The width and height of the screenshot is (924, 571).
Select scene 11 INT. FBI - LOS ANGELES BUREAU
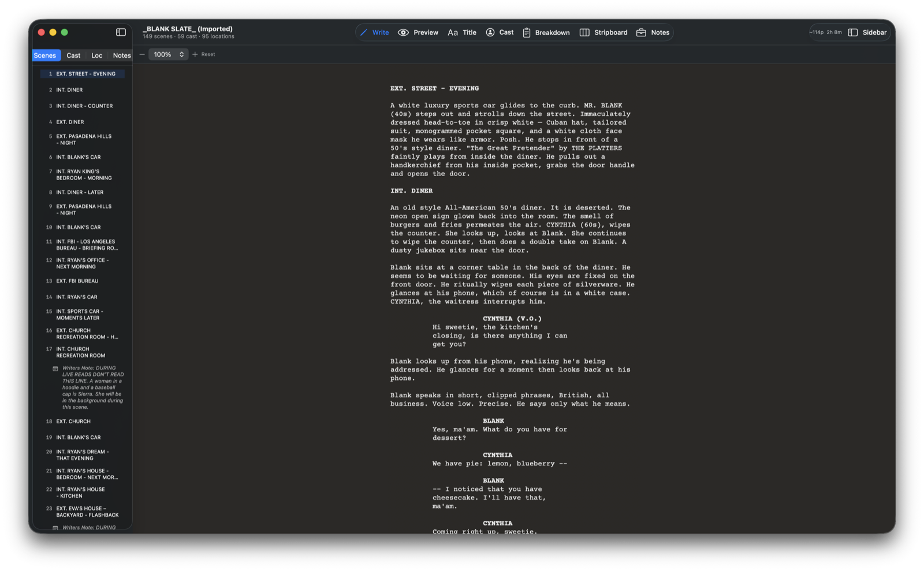(x=83, y=245)
